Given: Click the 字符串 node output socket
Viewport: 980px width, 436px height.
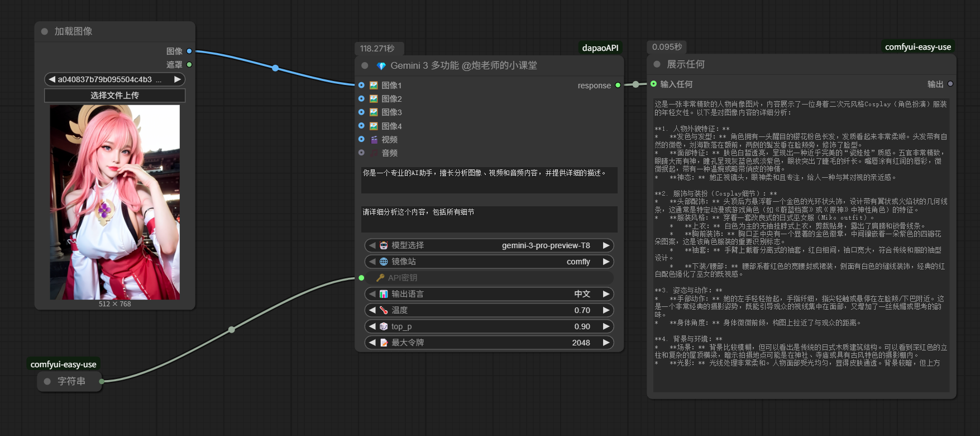Looking at the screenshot, I should click(102, 381).
